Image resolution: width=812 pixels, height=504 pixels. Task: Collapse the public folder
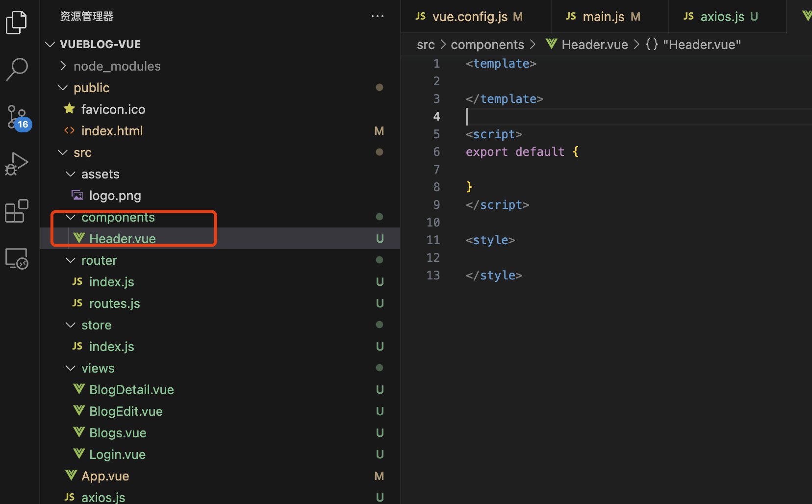coord(91,88)
